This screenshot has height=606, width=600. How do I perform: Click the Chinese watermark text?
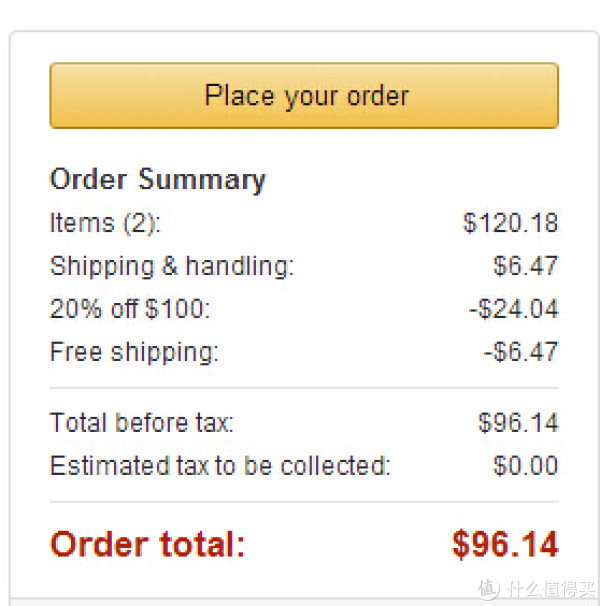[x=551, y=589]
